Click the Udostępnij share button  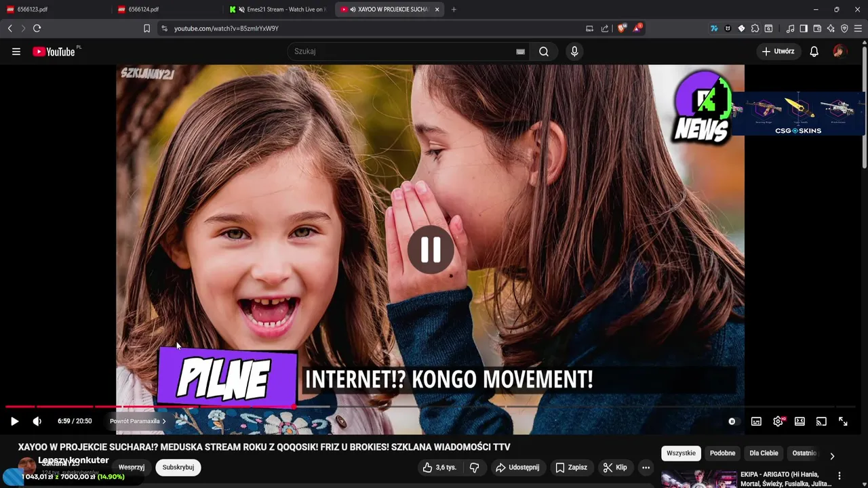click(x=517, y=468)
